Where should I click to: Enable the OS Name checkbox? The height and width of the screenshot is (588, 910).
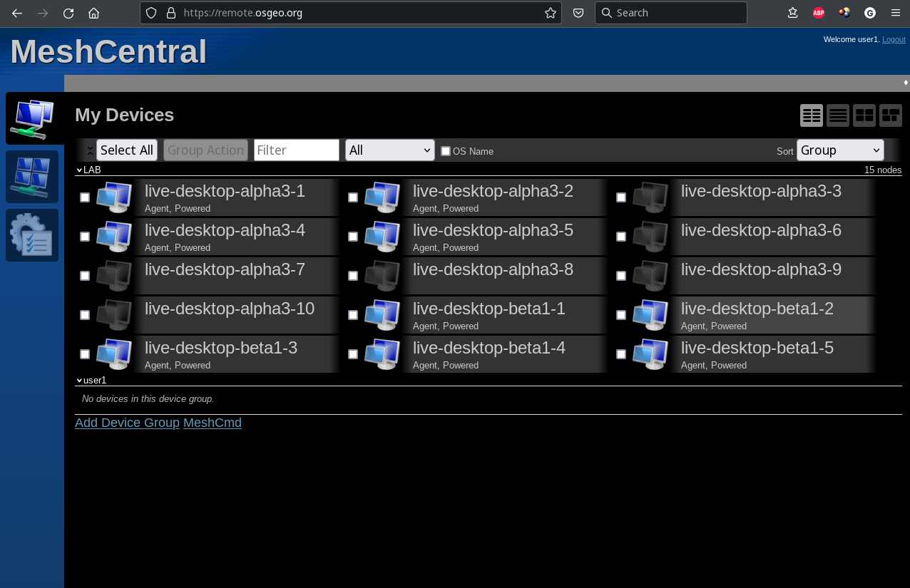(x=446, y=151)
